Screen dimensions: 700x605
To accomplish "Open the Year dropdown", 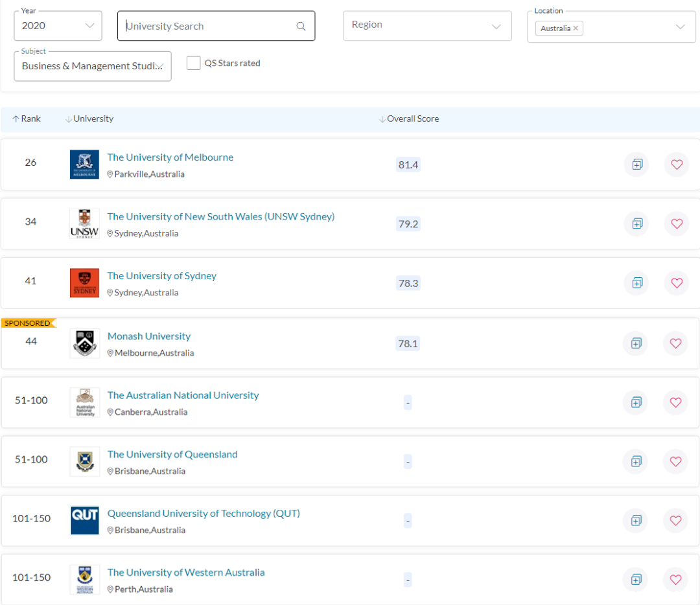I will (58, 26).
